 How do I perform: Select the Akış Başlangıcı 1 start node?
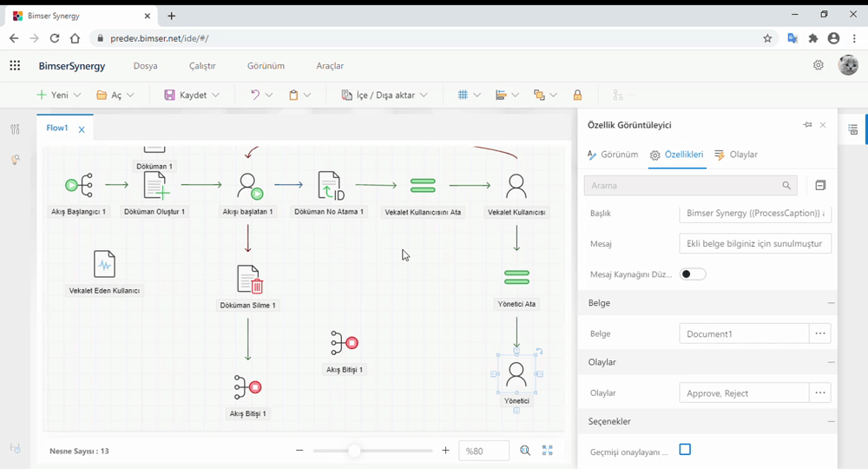pos(79,185)
